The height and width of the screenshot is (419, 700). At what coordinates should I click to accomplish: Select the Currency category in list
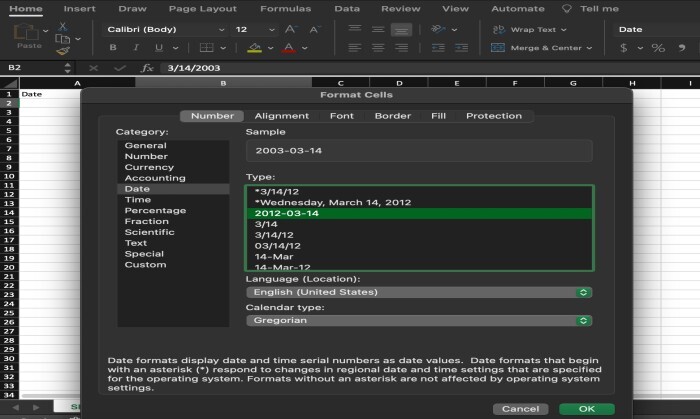tap(149, 167)
